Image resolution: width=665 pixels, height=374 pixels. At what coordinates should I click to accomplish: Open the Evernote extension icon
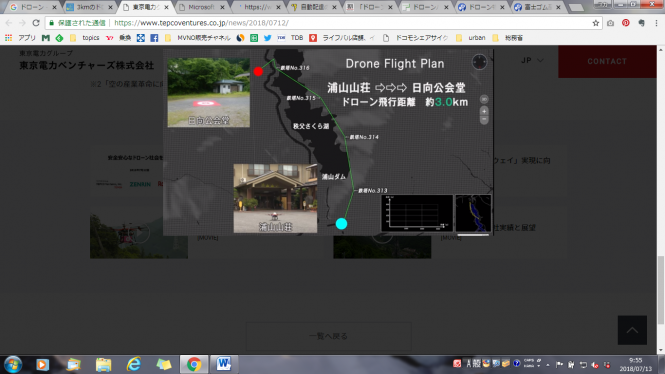tap(641, 23)
